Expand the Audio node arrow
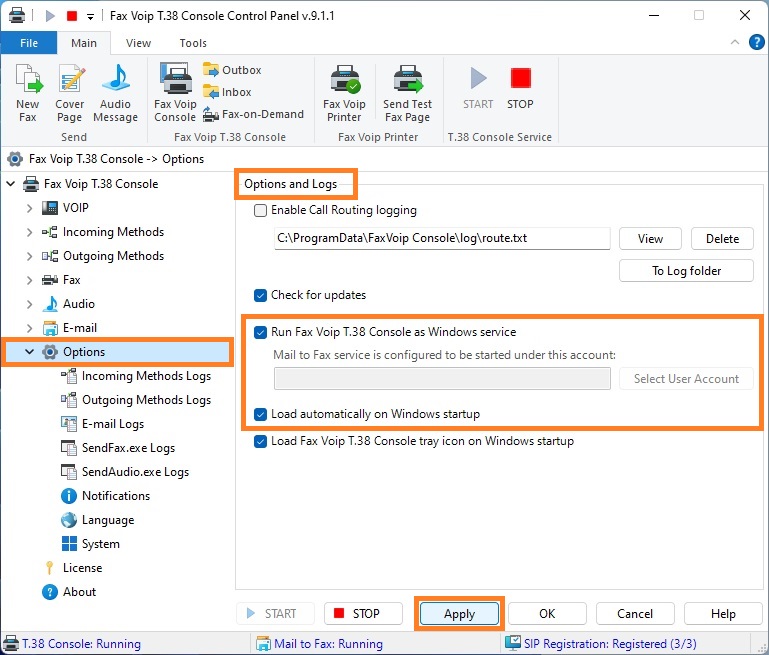Image resolution: width=769 pixels, height=655 pixels. 29,304
